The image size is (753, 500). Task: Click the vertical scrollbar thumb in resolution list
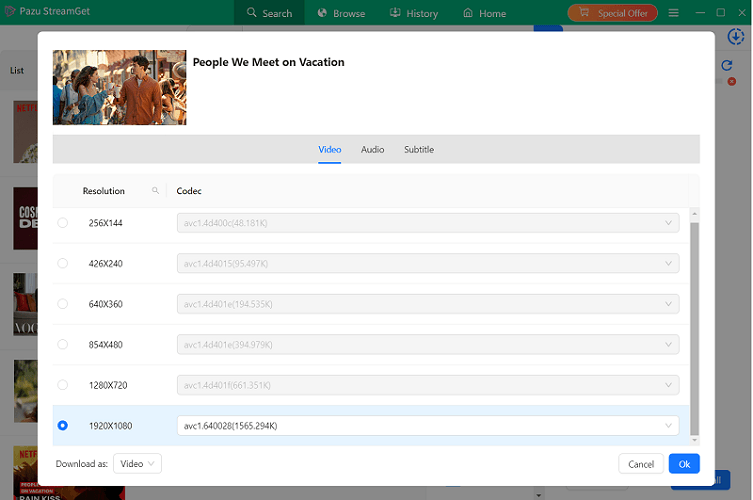pyautogui.click(x=694, y=329)
